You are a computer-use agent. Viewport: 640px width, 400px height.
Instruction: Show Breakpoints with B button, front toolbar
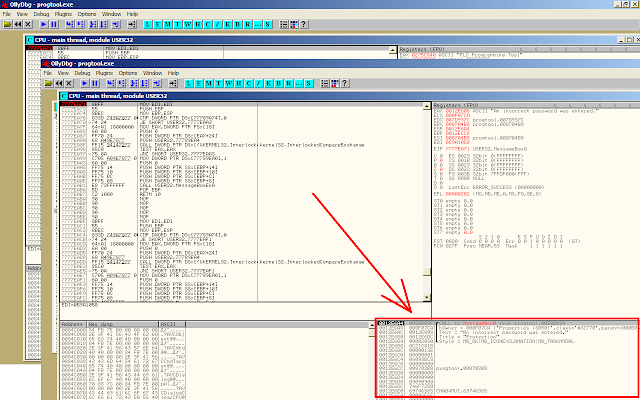pos(279,83)
